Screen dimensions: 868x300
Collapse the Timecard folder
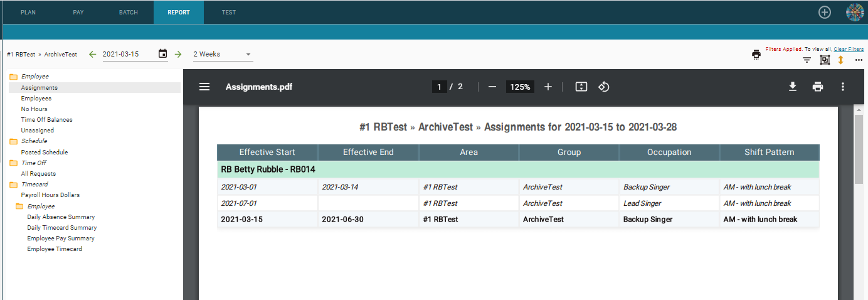[13, 185]
